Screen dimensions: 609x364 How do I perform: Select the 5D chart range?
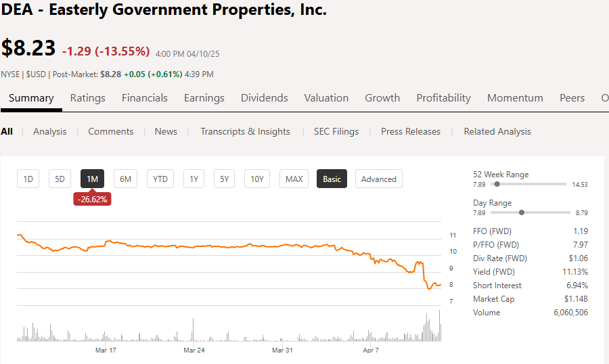pyautogui.click(x=60, y=179)
